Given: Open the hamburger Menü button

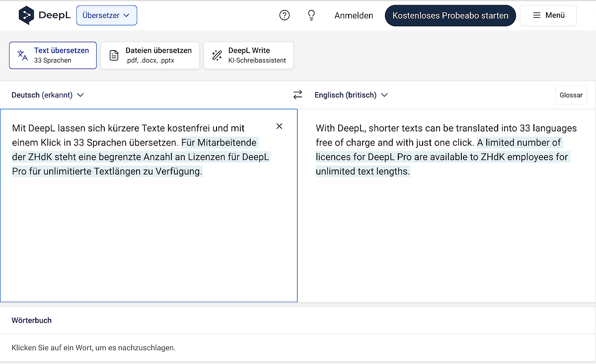Looking at the screenshot, I should click(548, 15).
